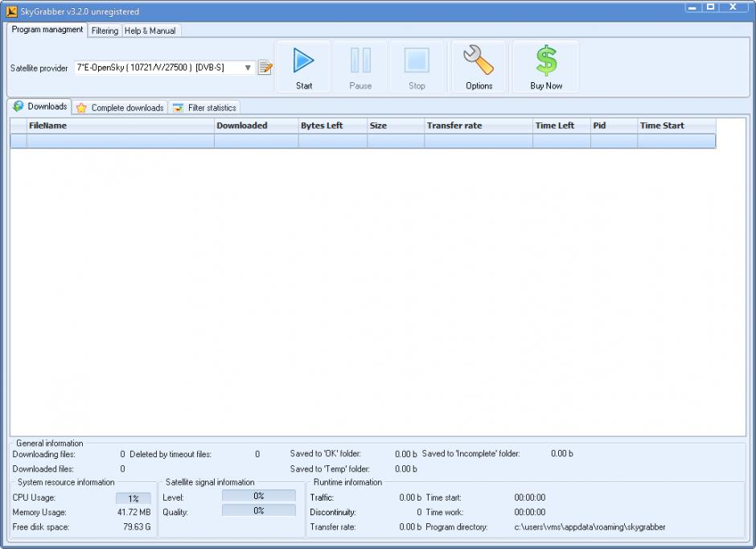Click the signal Quality 0% bar
This screenshot has height=549, width=756.
click(258, 510)
